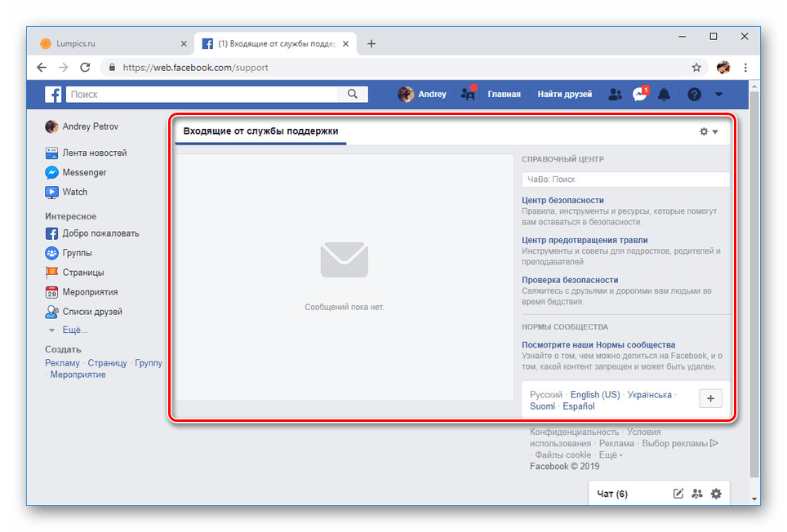Add more languages with the plus button
The height and width of the screenshot is (532, 787).
[x=711, y=399]
